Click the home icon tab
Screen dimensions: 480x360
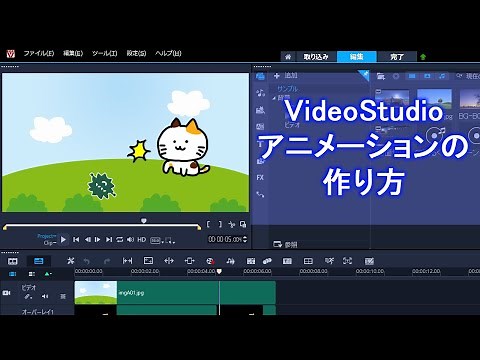pyautogui.click(x=288, y=57)
